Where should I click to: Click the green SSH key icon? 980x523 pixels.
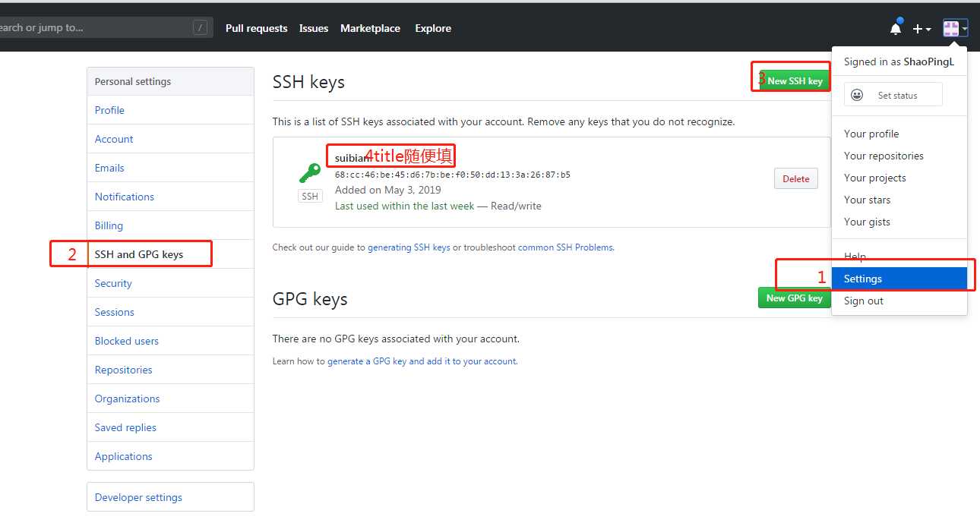pyautogui.click(x=309, y=173)
